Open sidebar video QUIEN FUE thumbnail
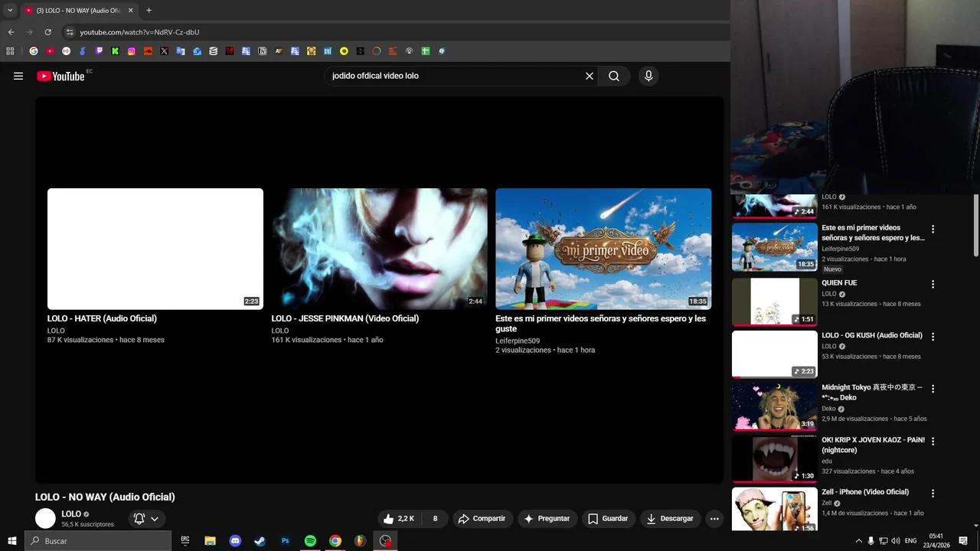The image size is (980, 551). click(775, 302)
